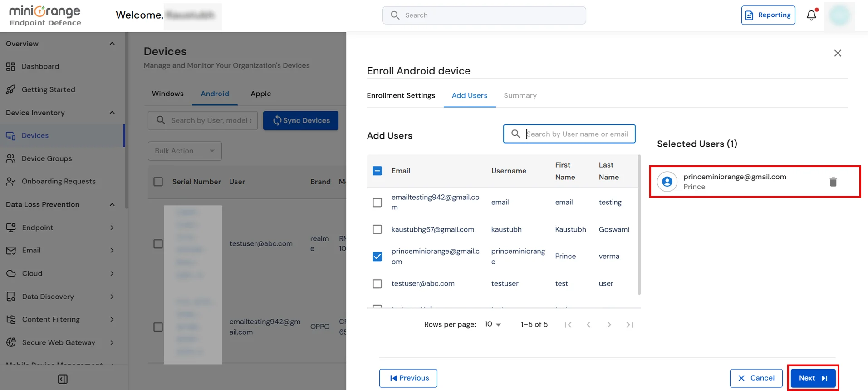The image size is (868, 391).
Task: Uncheck the princeminiorange@gmail.com user row
Action: click(x=377, y=257)
